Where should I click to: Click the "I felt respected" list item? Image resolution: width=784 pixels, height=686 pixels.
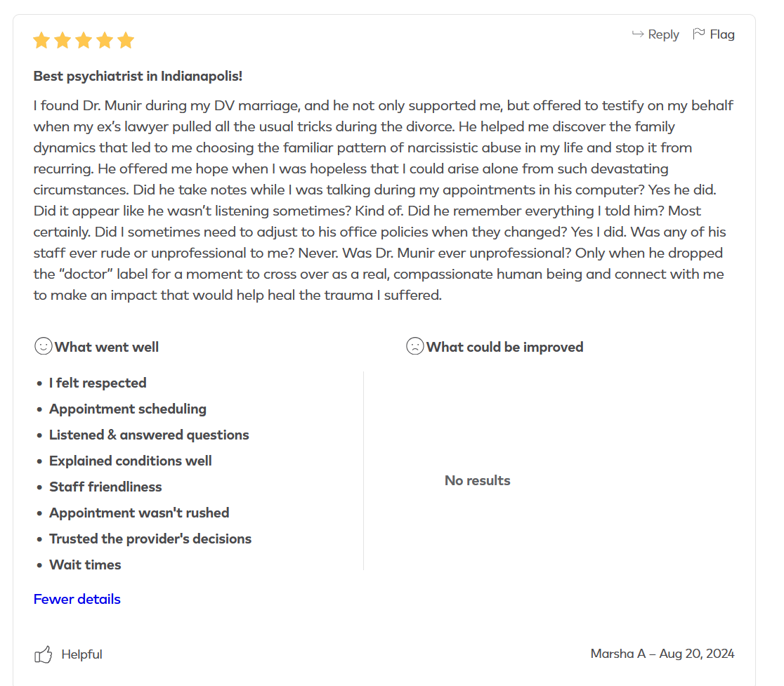coord(98,383)
